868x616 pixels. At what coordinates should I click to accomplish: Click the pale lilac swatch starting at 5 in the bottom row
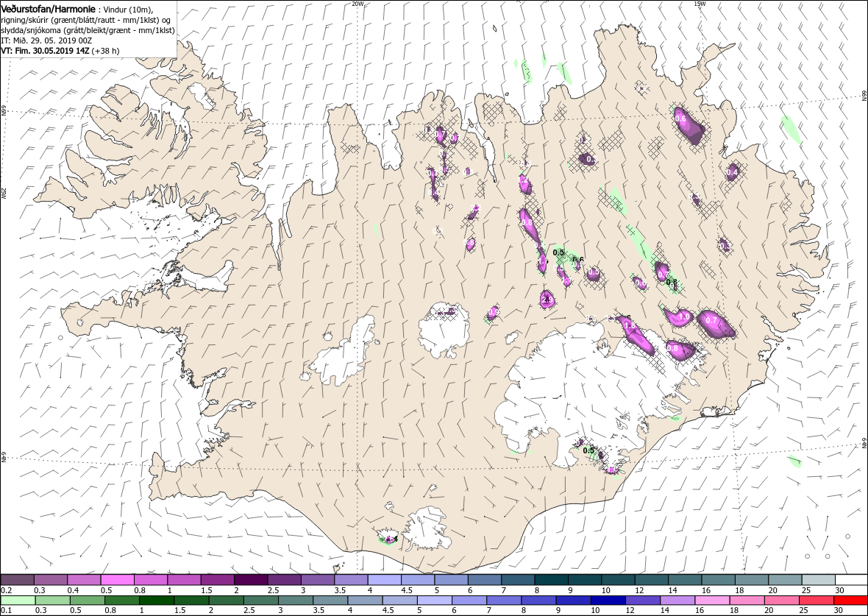click(435, 601)
